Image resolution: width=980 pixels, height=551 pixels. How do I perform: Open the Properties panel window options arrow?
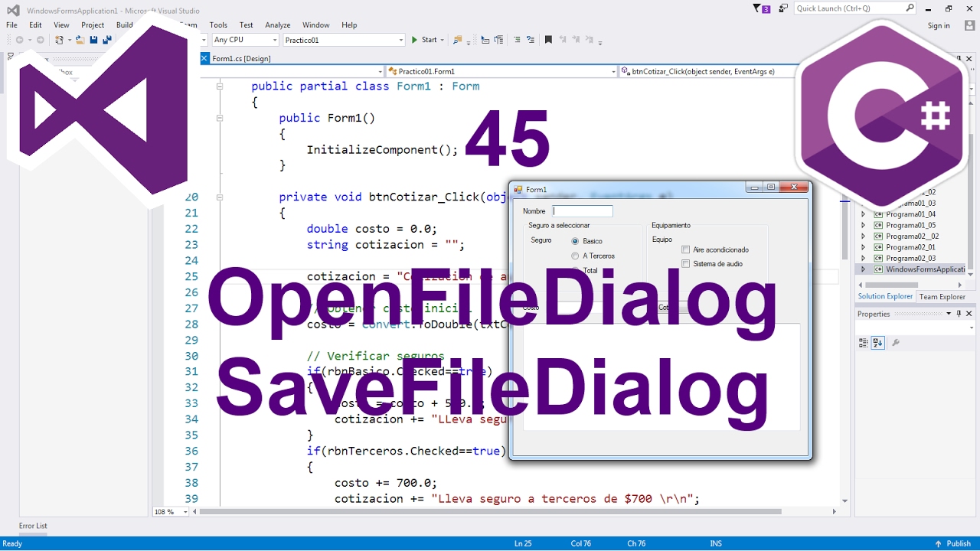pyautogui.click(x=949, y=314)
